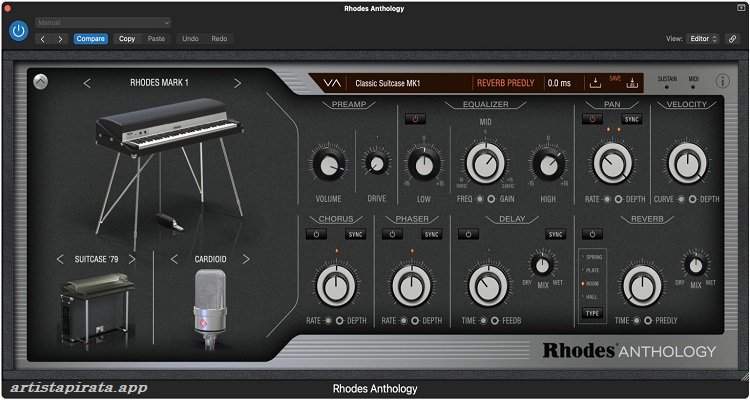Toggle the Phaser SYNC button
The width and height of the screenshot is (750, 400).
coord(431,234)
